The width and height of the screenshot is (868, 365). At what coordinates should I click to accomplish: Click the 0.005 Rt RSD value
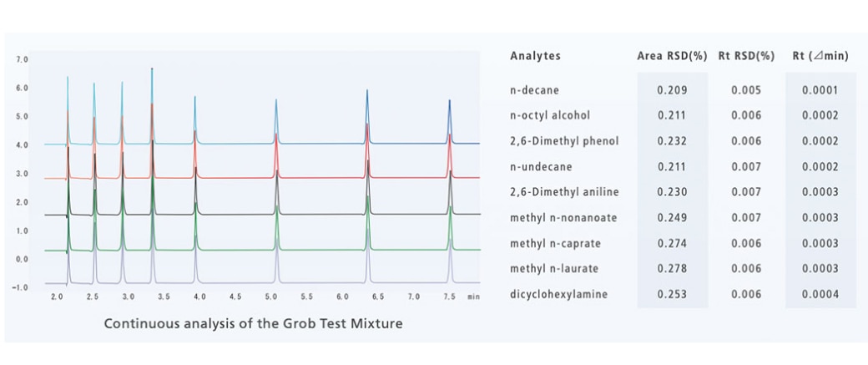(745, 90)
